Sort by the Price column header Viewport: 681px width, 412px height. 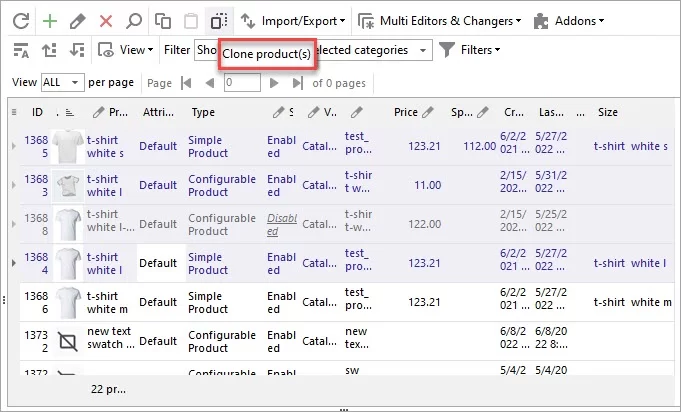click(x=406, y=112)
